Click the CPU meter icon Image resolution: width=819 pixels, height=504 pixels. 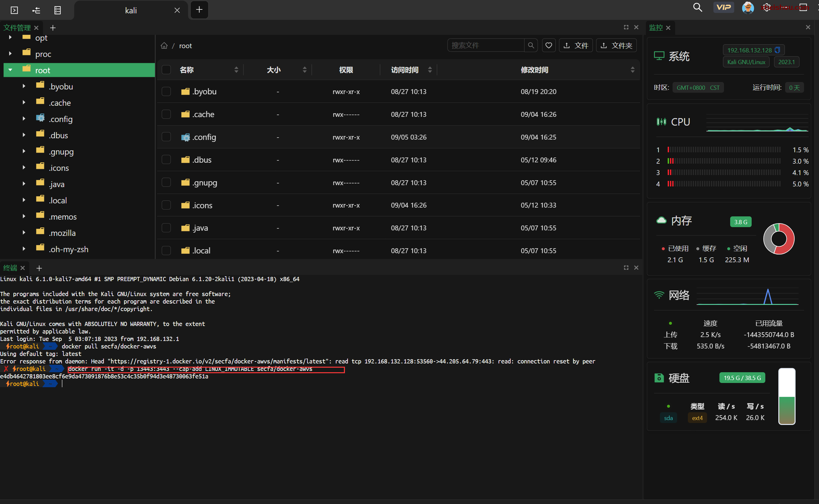click(x=661, y=122)
